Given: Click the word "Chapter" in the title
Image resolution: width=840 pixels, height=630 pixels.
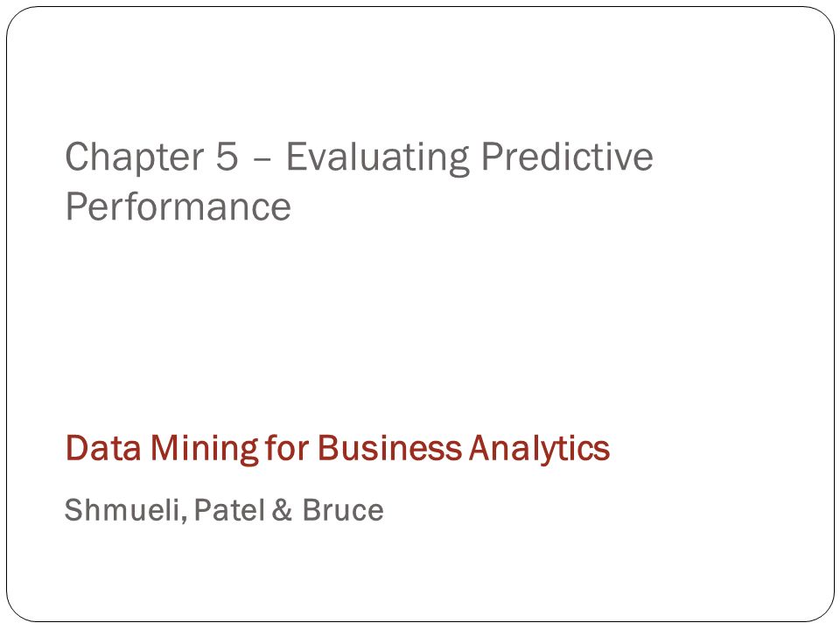Looking at the screenshot, I should 135,157.
